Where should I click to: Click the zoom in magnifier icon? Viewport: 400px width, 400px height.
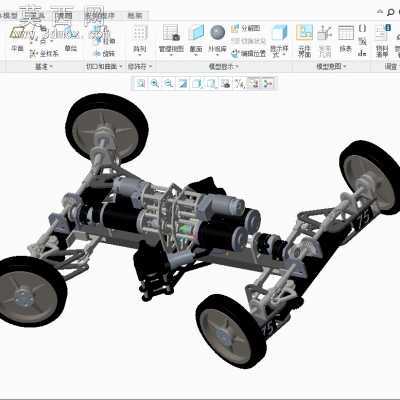click(155, 83)
